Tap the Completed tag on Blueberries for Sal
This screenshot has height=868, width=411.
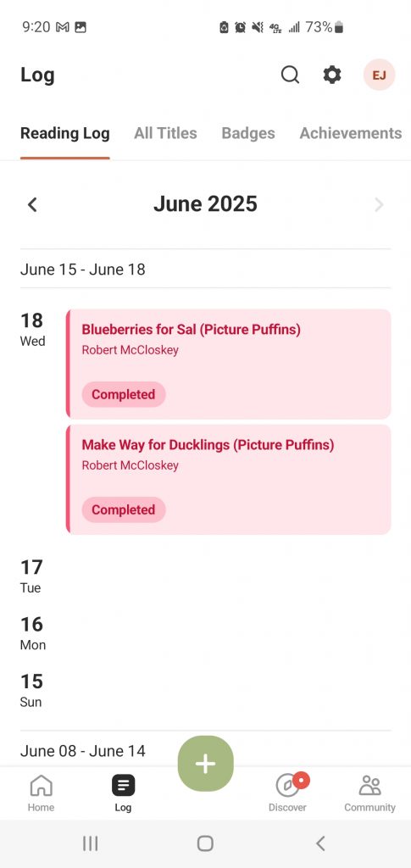point(124,394)
